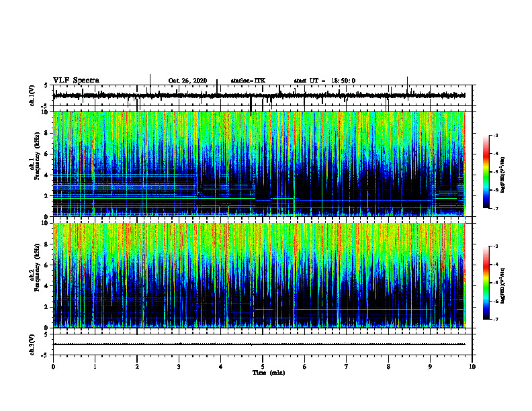Click the ch.1 spectrogram colorbar

486,172
